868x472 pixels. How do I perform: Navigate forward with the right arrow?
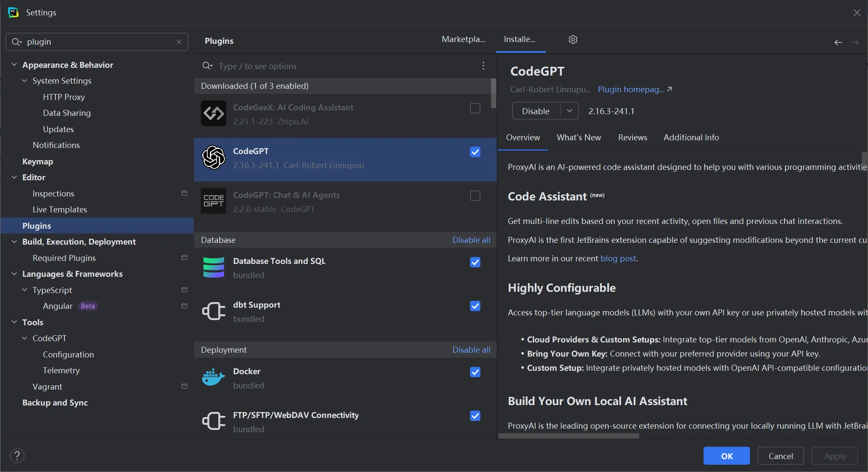click(855, 42)
